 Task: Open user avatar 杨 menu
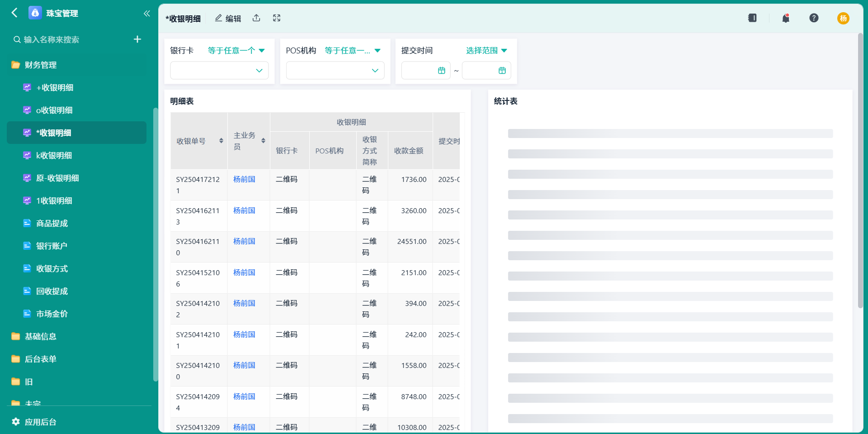click(x=843, y=18)
